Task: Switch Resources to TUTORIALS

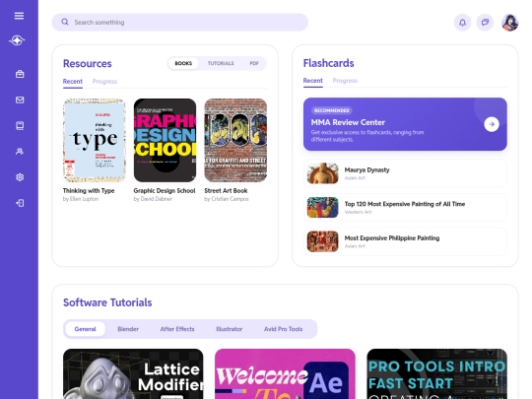Action: 221,63
